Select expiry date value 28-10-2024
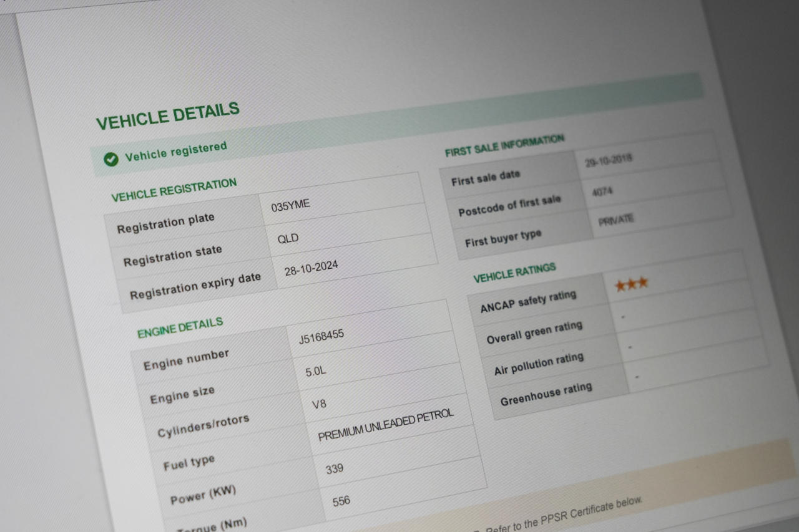 pyautogui.click(x=311, y=268)
